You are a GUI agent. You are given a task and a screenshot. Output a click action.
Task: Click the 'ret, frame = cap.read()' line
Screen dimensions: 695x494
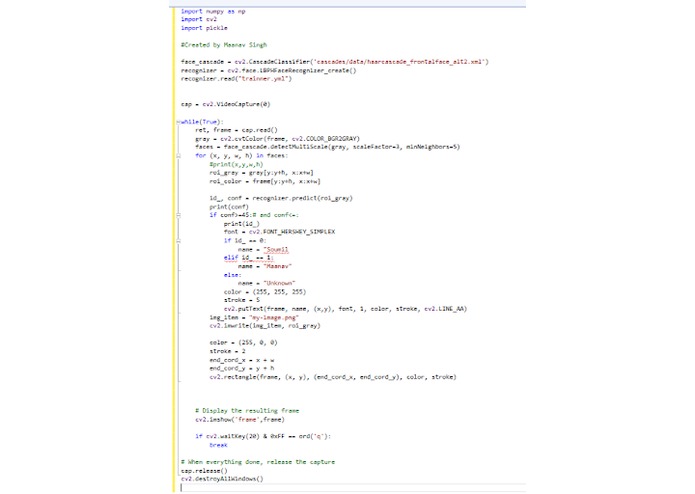tap(236, 130)
